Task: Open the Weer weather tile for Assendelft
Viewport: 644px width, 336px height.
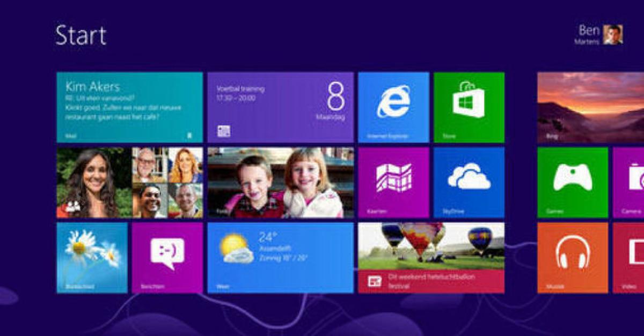Action: pyautogui.click(x=281, y=258)
